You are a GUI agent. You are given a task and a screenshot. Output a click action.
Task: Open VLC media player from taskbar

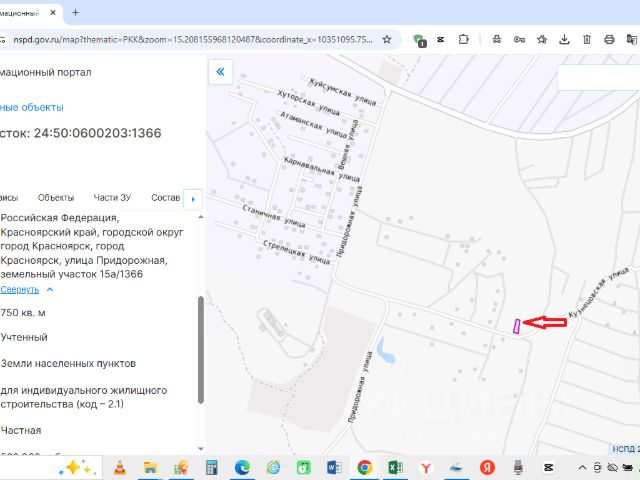pyautogui.click(x=120, y=467)
